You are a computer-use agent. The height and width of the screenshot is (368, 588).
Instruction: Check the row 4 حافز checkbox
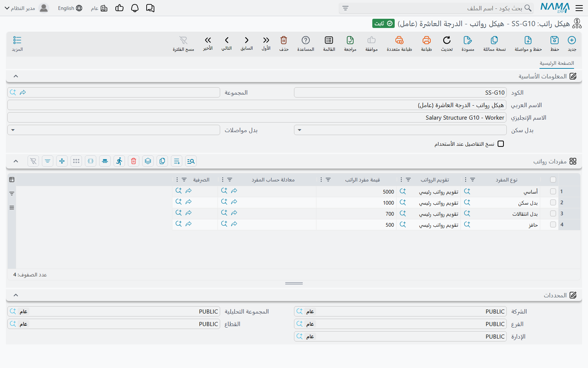coord(553,224)
